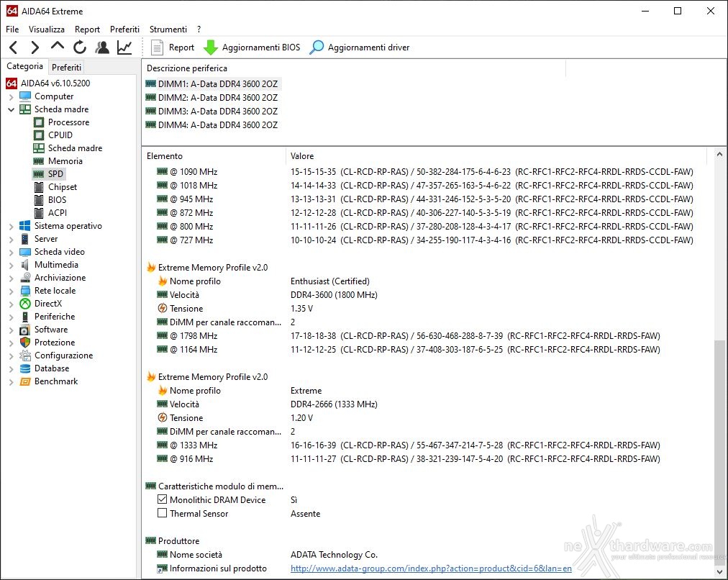Open the Visualizza menu

47,30
